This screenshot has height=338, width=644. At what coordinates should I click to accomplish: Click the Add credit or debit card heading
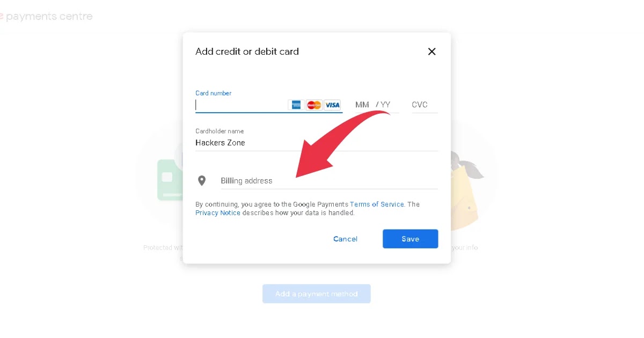(247, 52)
